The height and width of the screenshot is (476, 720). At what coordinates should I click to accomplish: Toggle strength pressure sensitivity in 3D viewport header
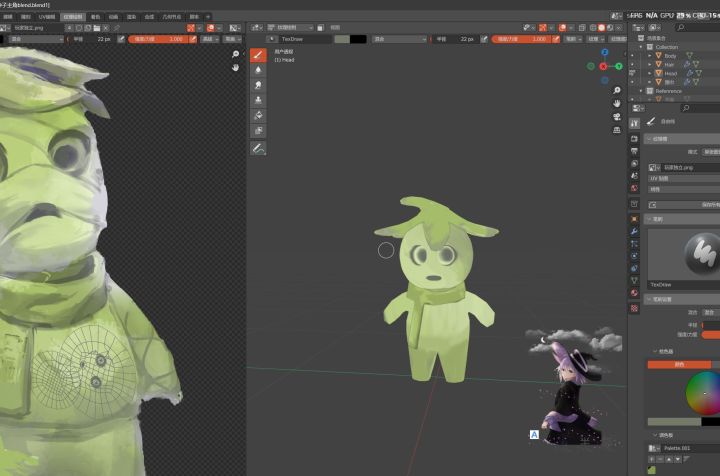tap(556, 39)
